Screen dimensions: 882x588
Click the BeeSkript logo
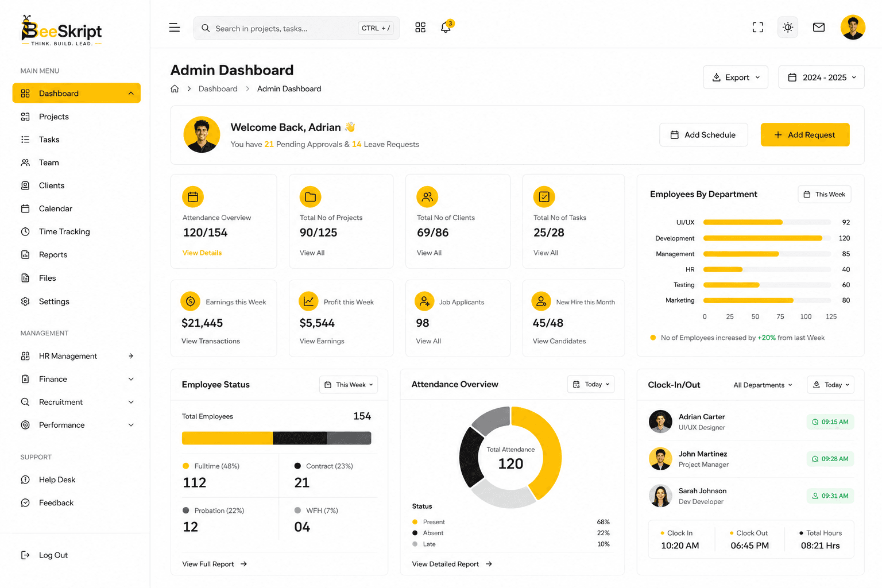coord(61,31)
